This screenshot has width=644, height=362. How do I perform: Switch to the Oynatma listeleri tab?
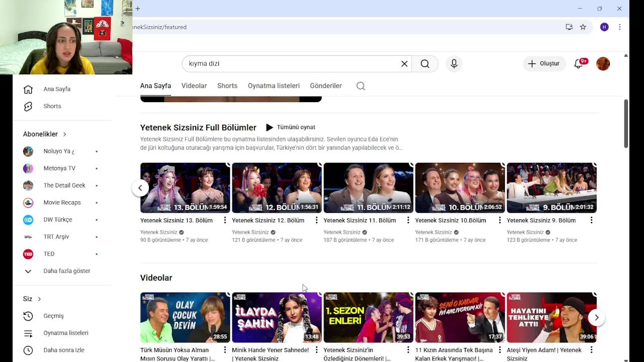click(274, 86)
